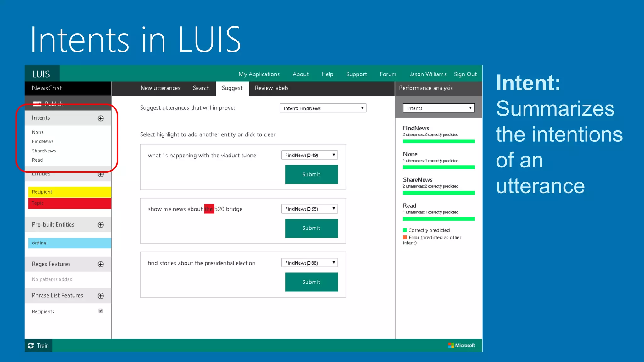This screenshot has width=644, height=362.
Task: Open the Performance analysis Intents dropdown
Action: [x=439, y=108]
